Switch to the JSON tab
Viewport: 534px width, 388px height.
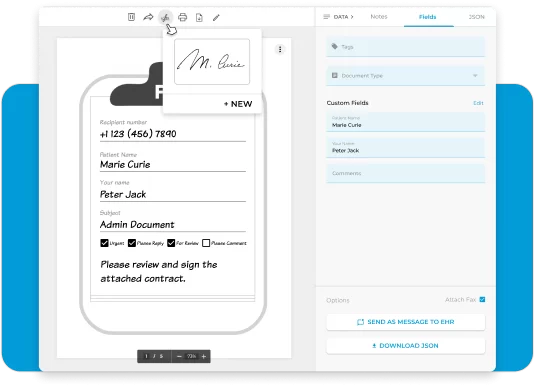[476, 17]
